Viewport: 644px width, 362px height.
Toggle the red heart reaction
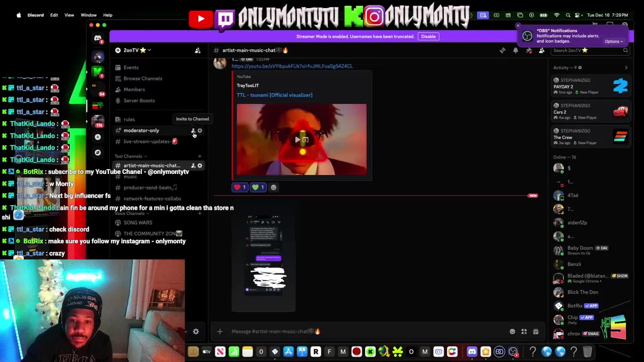(240, 187)
